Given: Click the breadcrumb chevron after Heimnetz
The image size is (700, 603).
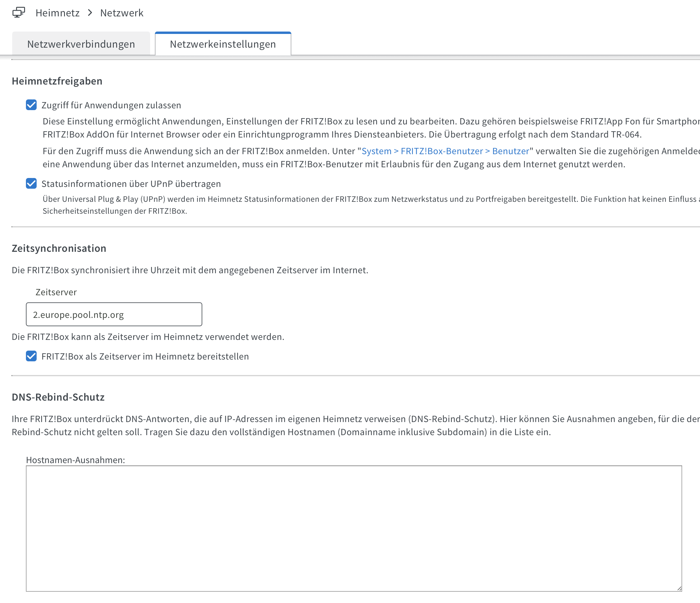Looking at the screenshot, I should pos(90,13).
